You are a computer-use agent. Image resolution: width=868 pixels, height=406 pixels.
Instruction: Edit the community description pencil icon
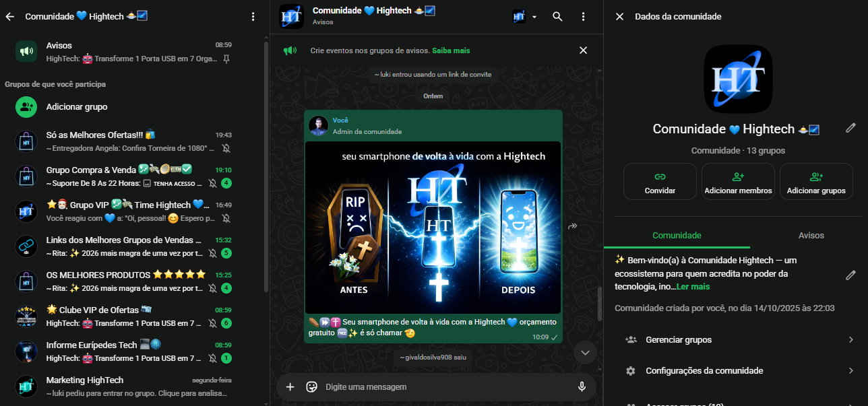[850, 275]
